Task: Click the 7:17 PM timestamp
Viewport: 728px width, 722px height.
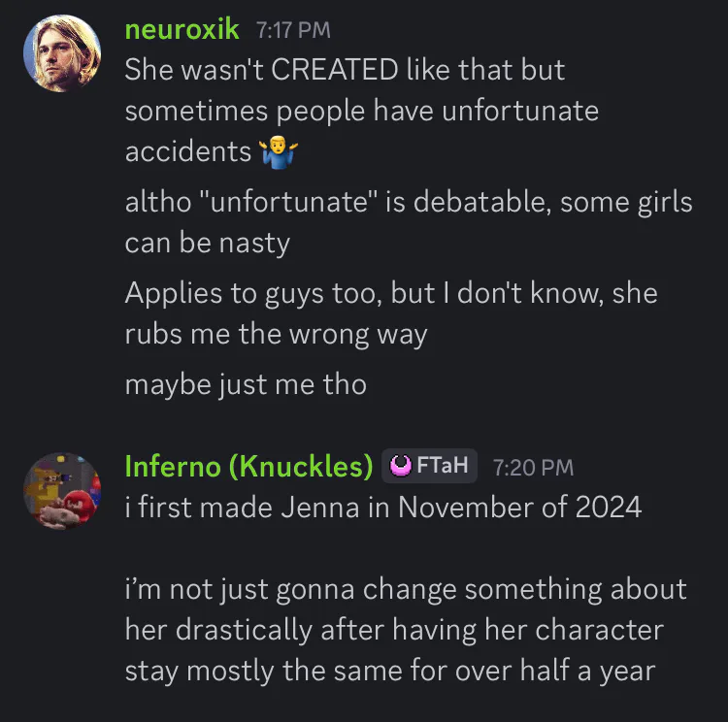Action: [x=293, y=30]
